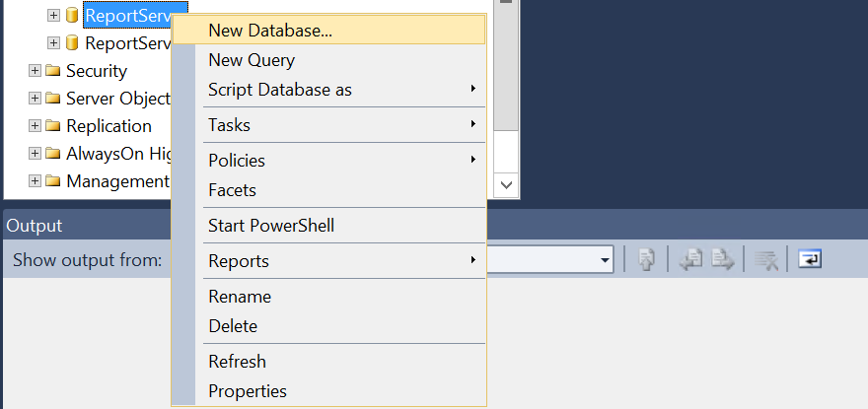The width and height of the screenshot is (868, 409).
Task: Click the Find Message in Code icon
Action: [x=646, y=259]
